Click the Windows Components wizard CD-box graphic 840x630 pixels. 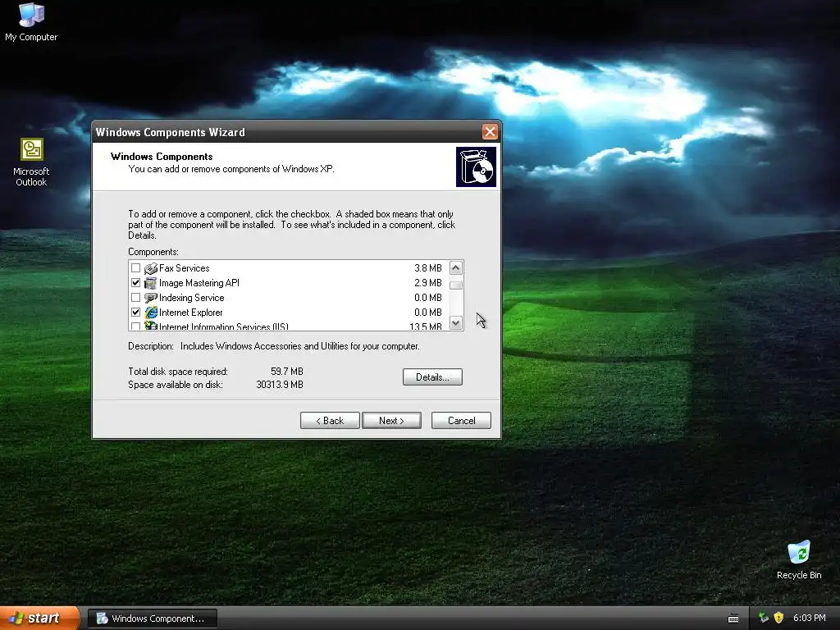pyautogui.click(x=476, y=167)
